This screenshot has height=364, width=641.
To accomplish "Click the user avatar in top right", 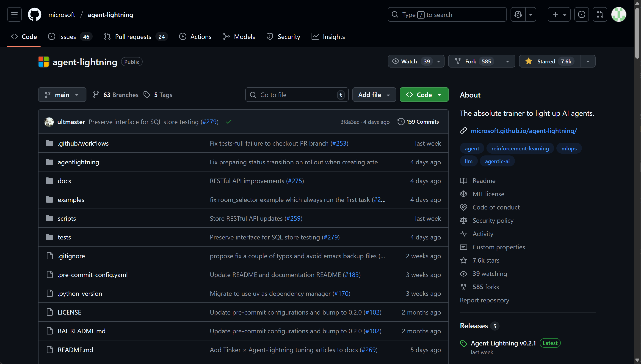I will (x=619, y=15).
